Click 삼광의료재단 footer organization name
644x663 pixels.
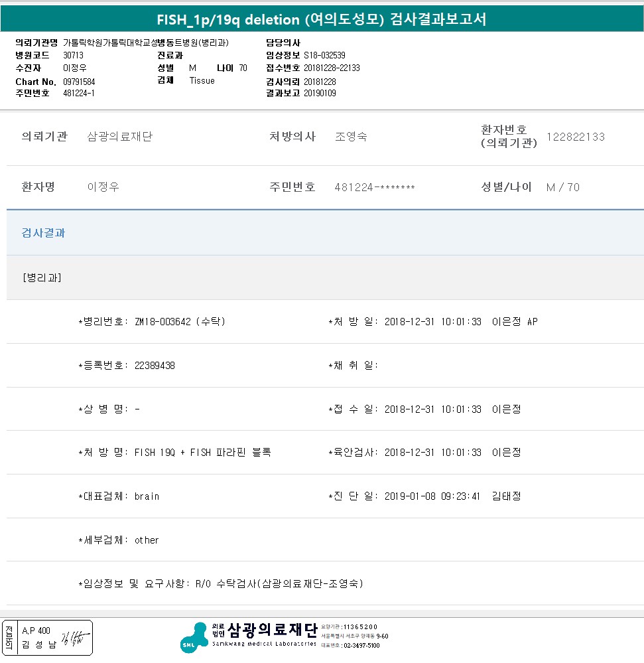tap(272, 630)
